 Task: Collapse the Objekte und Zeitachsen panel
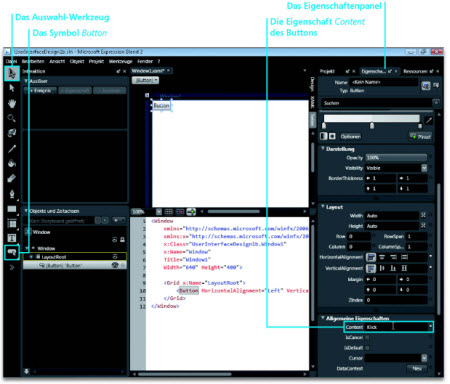pos(26,211)
